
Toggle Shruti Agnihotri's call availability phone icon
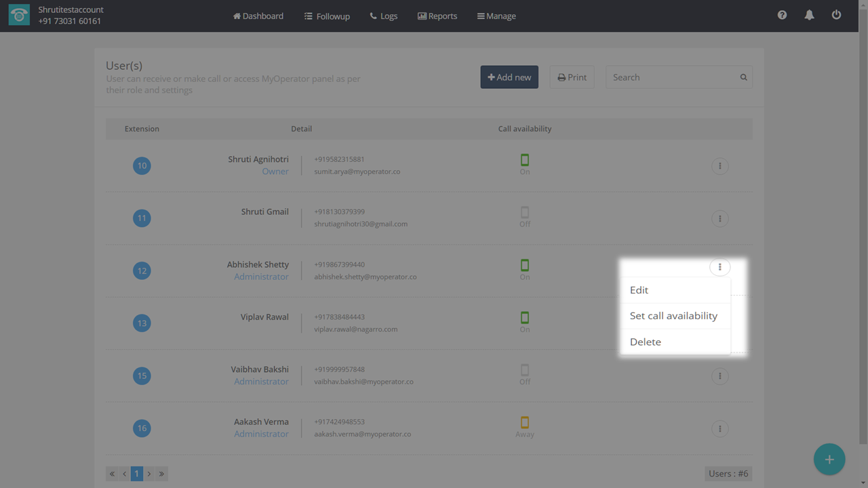click(524, 161)
